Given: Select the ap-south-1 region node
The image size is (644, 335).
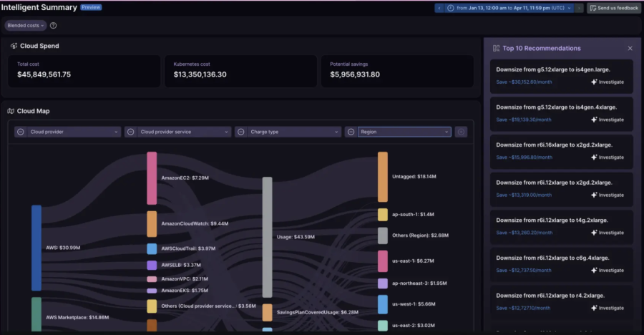Looking at the screenshot, I should pyautogui.click(x=383, y=215).
